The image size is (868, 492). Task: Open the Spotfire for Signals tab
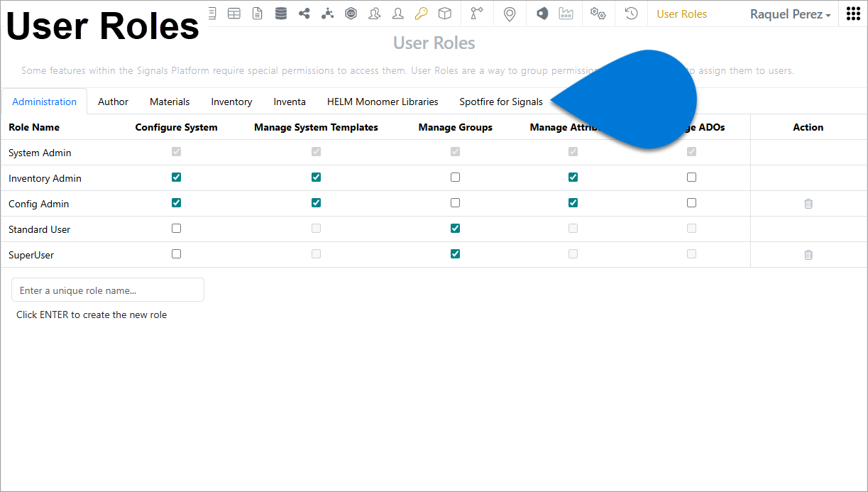(501, 102)
